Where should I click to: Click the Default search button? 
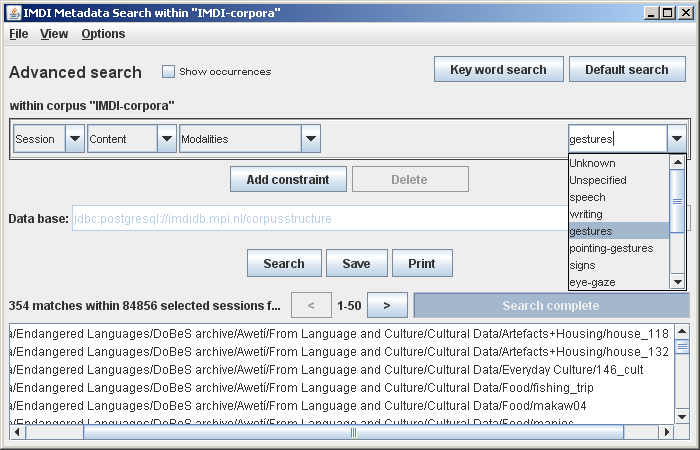(x=627, y=70)
